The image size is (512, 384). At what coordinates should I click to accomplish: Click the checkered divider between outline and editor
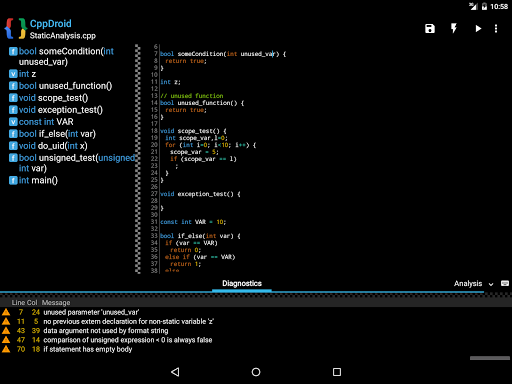pos(138,159)
